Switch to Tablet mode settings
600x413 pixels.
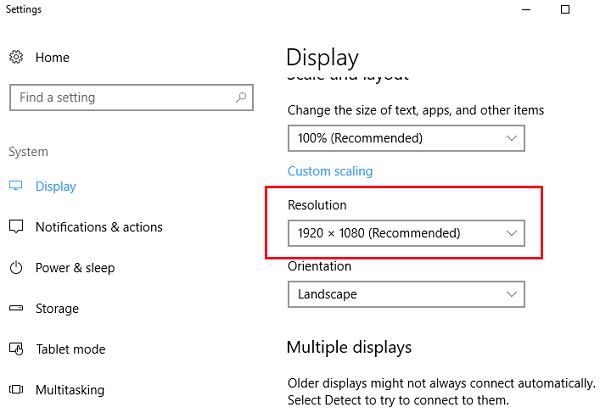(x=70, y=350)
